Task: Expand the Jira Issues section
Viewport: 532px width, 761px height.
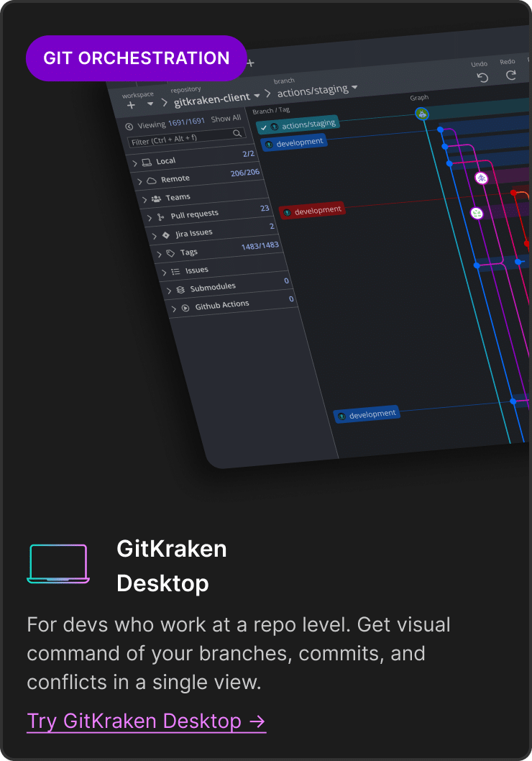Action: point(155,236)
